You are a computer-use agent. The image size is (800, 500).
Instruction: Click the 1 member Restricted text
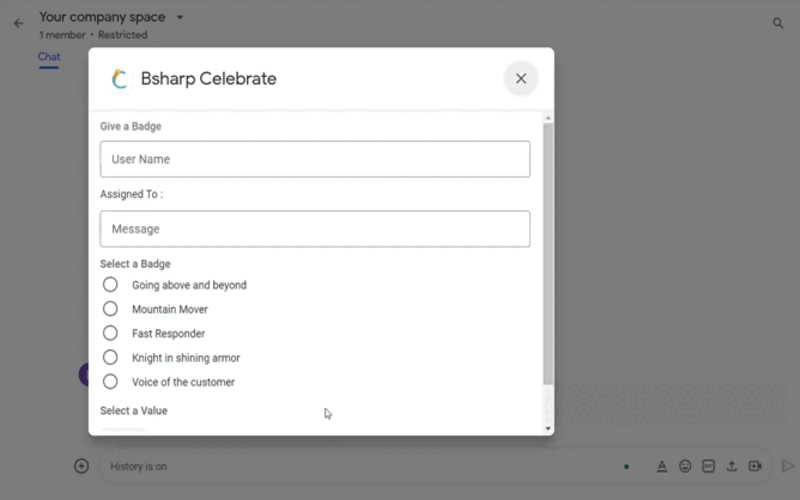[x=93, y=35]
